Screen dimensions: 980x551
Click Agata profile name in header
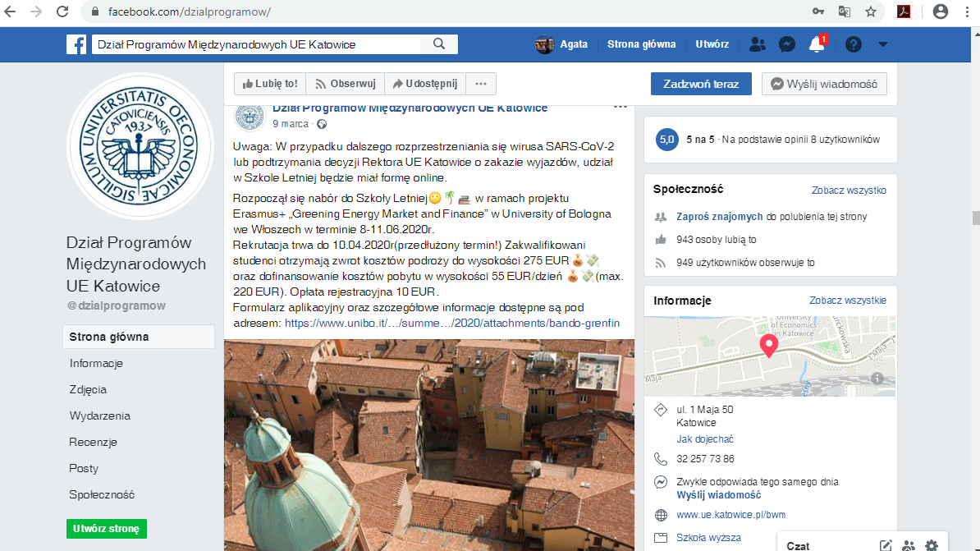tap(574, 44)
